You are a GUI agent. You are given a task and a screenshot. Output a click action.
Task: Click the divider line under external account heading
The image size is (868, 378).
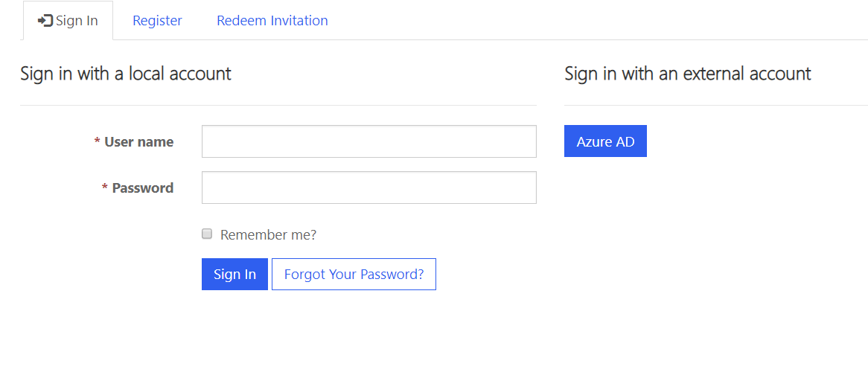(x=715, y=105)
